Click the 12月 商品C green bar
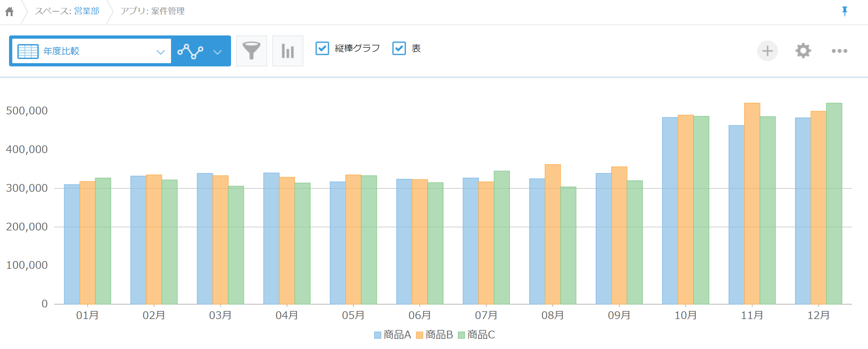 pos(834,204)
